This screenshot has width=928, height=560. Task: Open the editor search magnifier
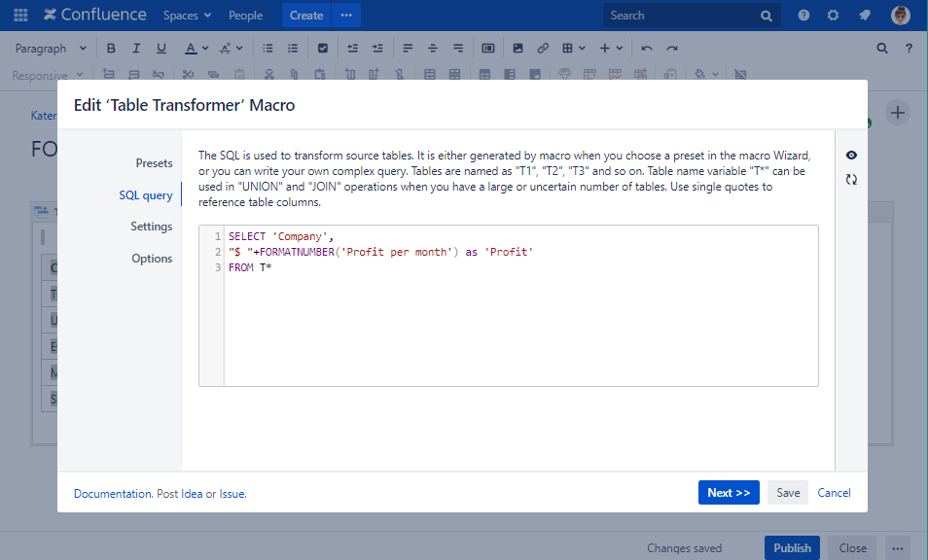[x=882, y=48]
